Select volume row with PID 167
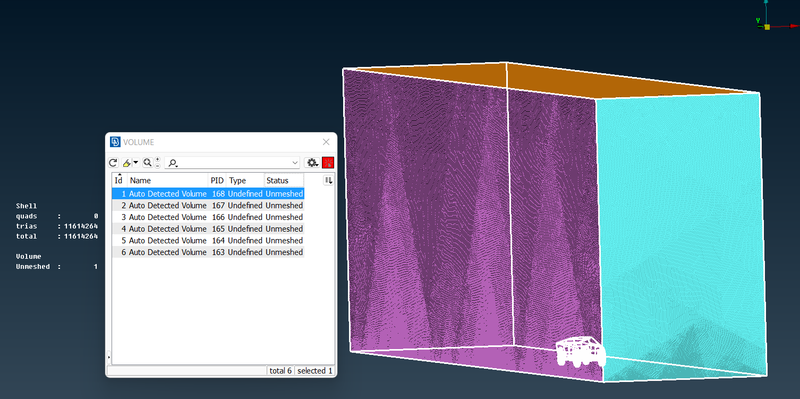800x399 pixels. pyautogui.click(x=208, y=206)
